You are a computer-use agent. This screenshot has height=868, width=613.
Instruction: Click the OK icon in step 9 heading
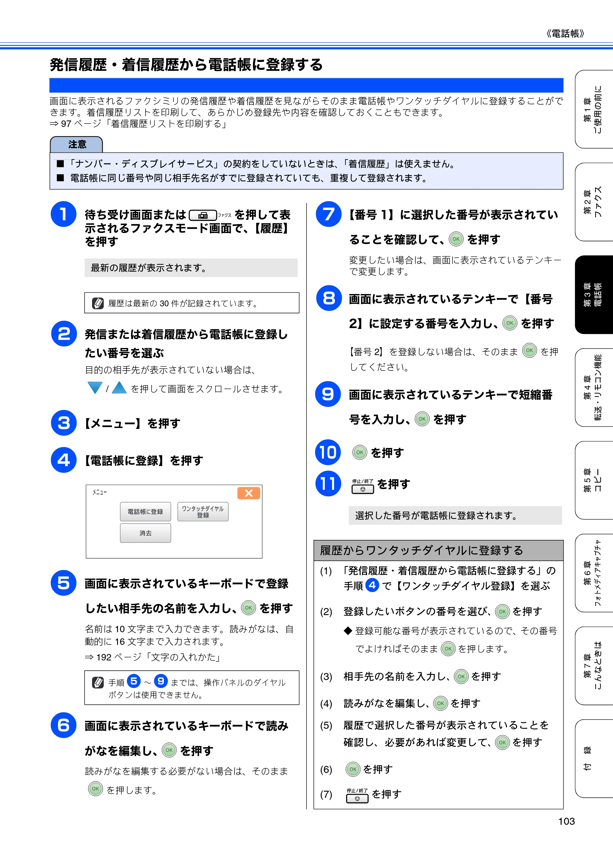coord(422,419)
